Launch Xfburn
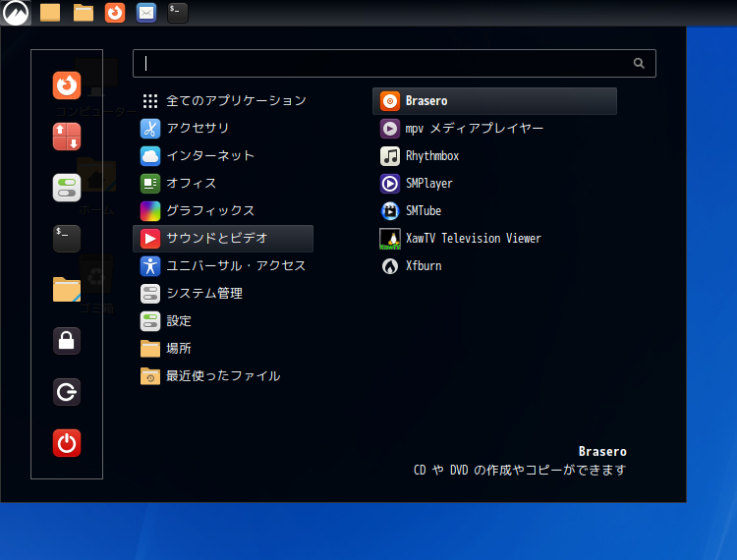The width and height of the screenshot is (737, 560). click(x=494, y=266)
